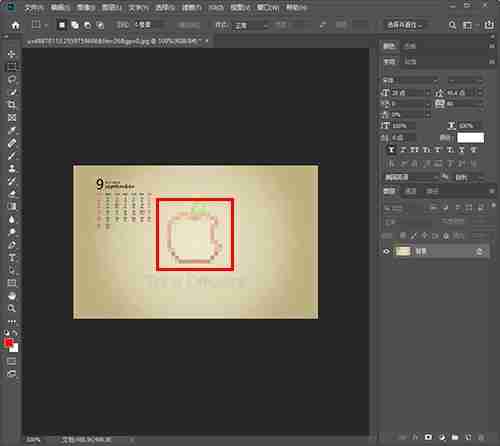Open the 文件 (File) menu

[34, 8]
